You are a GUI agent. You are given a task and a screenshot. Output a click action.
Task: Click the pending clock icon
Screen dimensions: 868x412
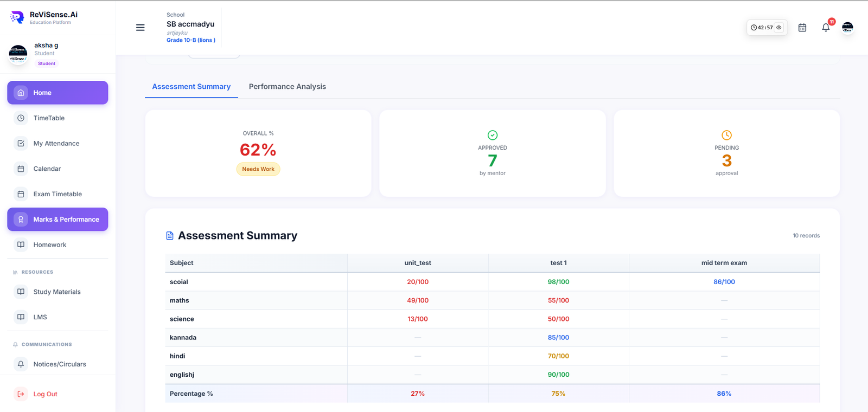click(726, 135)
